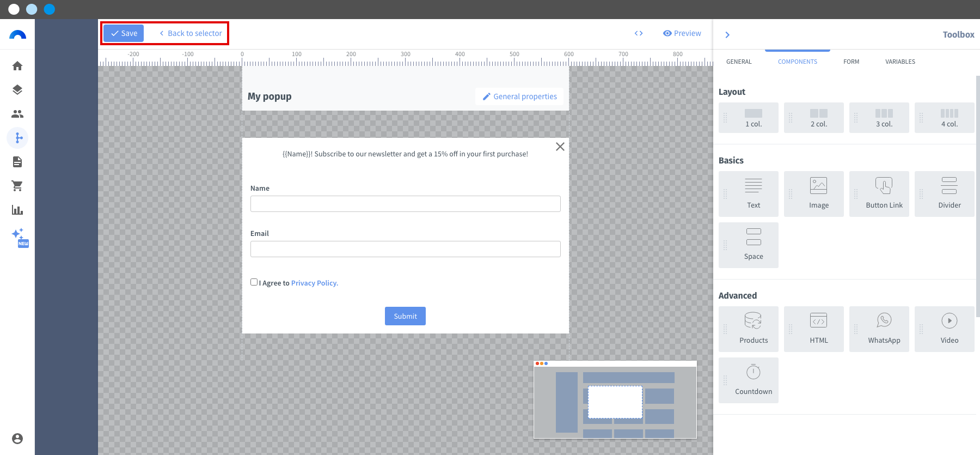Click the Save button
The width and height of the screenshot is (980, 455).
pos(124,33)
